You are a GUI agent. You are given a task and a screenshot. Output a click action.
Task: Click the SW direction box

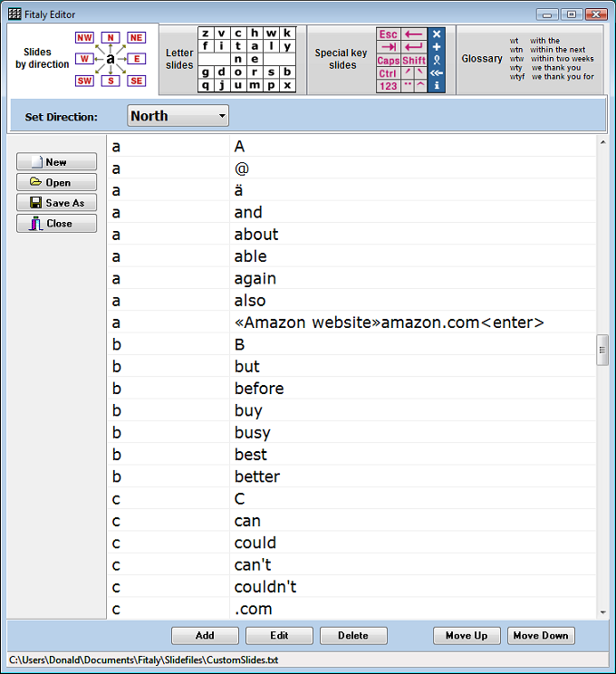(x=84, y=81)
